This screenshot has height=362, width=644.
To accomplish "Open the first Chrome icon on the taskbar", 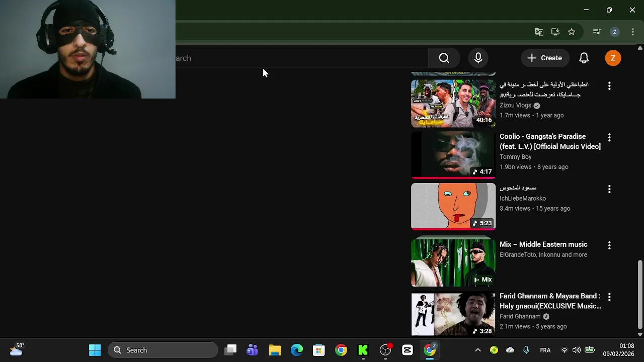I will click(341, 350).
